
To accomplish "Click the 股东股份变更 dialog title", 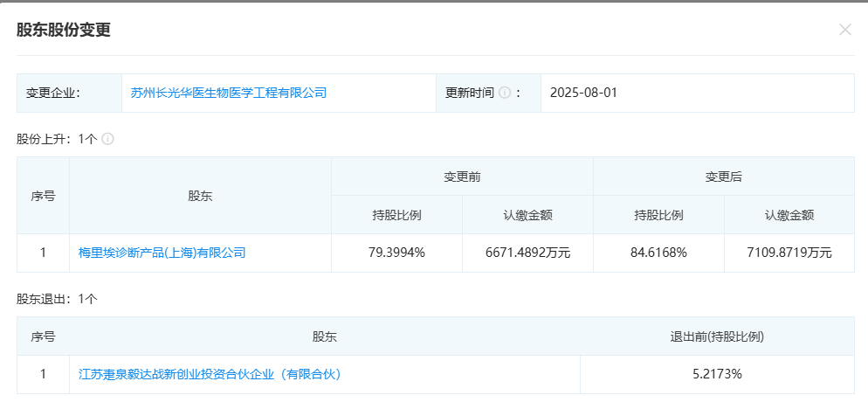I will [x=64, y=30].
